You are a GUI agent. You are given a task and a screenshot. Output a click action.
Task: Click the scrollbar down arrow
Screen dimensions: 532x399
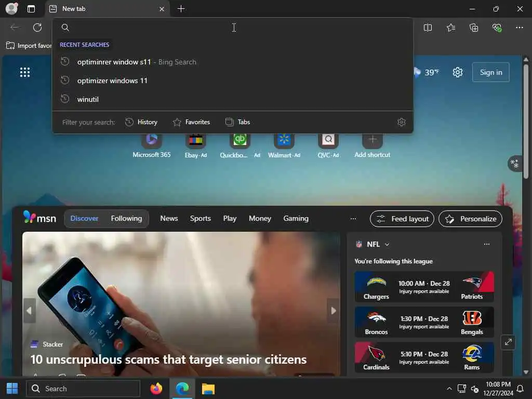(526, 372)
